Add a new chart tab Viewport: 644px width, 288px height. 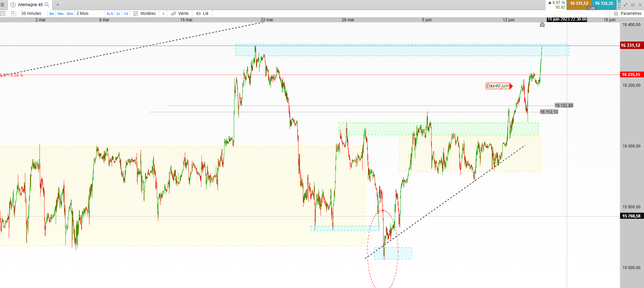58,5
